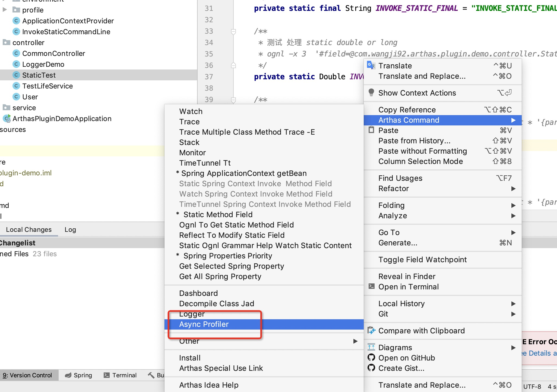Select Async Profiler menu item
The image size is (557, 392).
pyautogui.click(x=204, y=324)
